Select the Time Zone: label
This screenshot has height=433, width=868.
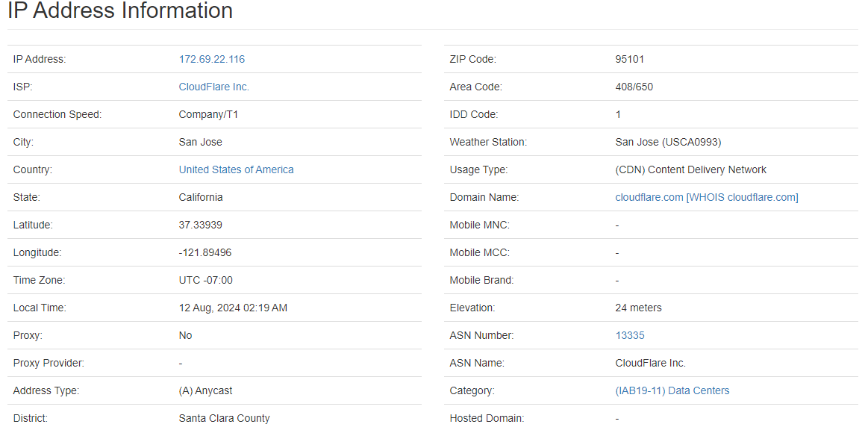click(39, 280)
